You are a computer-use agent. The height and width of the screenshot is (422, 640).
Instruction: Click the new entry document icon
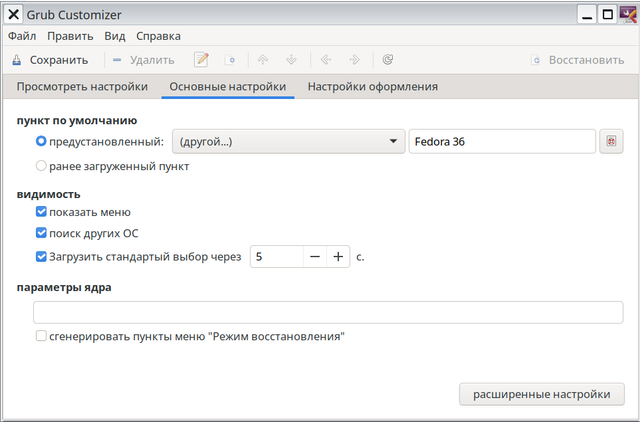[x=230, y=60]
